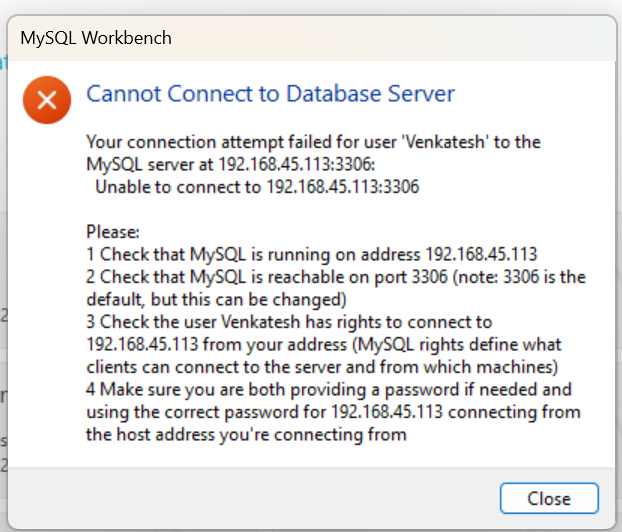Click step 3 'Check the user Venkatesh has rights'
The height and width of the screenshot is (532, 622).
pyautogui.click(x=290, y=321)
